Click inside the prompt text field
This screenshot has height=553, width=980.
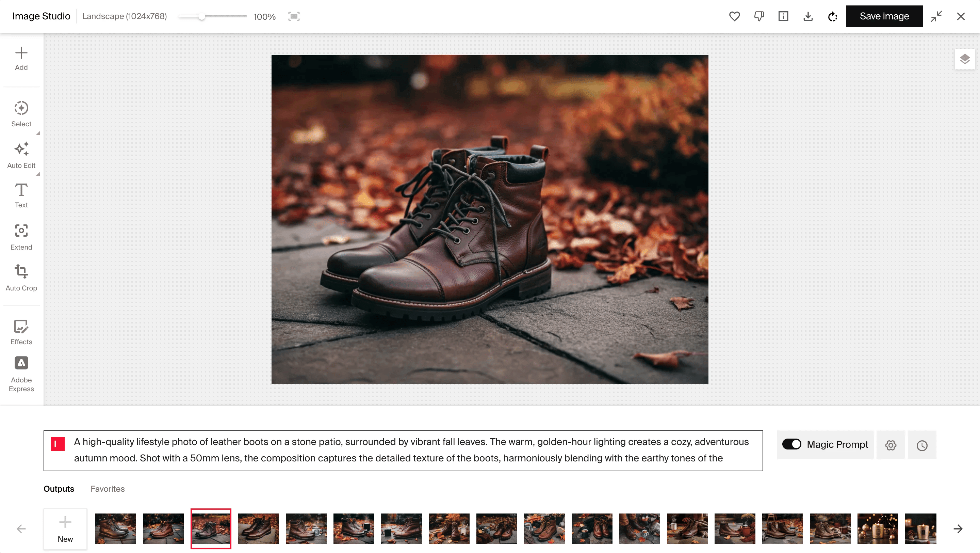403,450
